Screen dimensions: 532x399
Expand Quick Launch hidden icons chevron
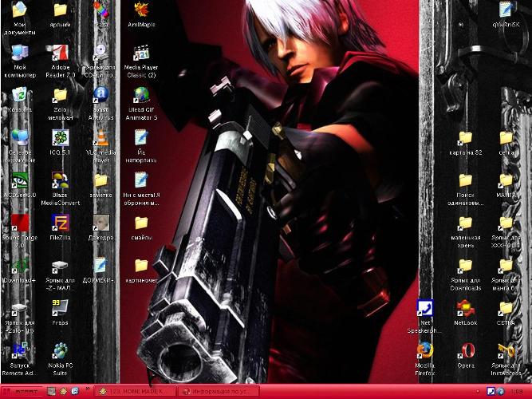[87, 389]
